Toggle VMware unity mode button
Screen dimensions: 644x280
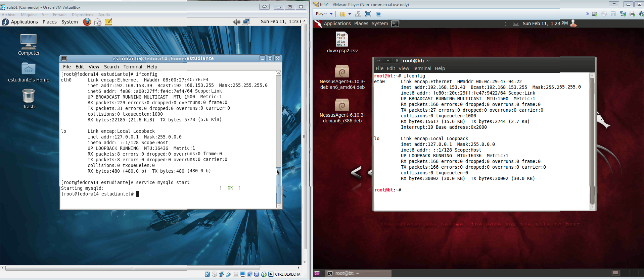[378, 14]
